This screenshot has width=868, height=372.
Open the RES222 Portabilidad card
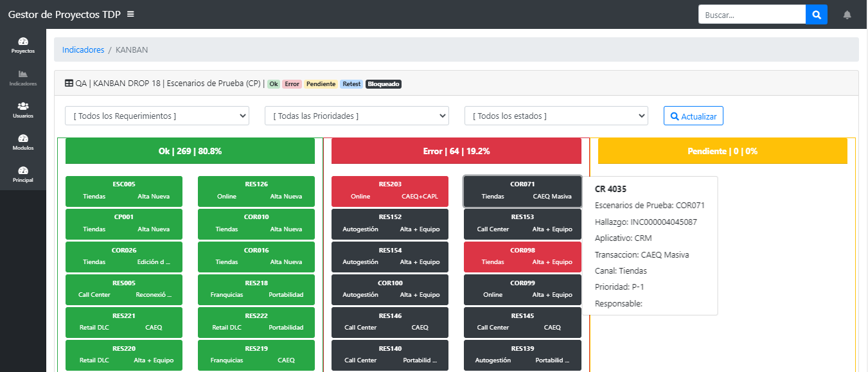[256, 322]
